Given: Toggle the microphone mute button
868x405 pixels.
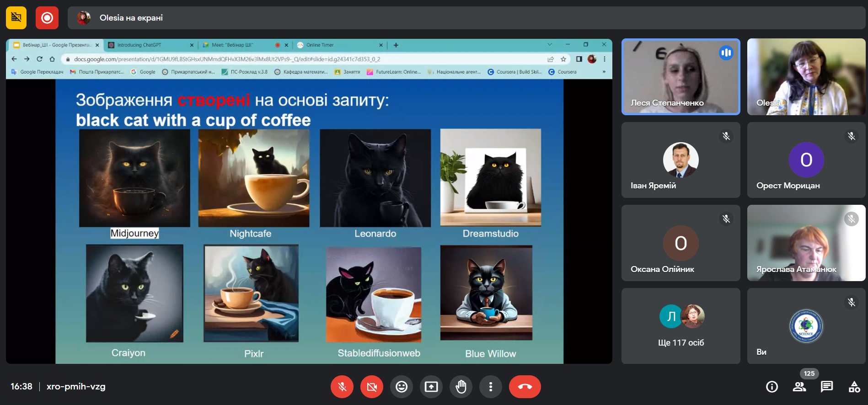Looking at the screenshot, I should coord(342,387).
